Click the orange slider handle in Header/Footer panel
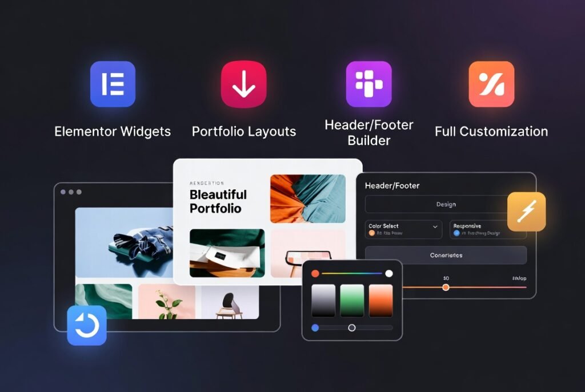Screen dimensions: 585x392 pyautogui.click(x=446, y=287)
